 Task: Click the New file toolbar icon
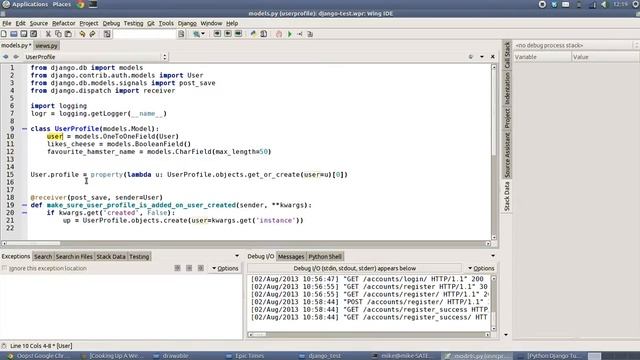[4, 34]
